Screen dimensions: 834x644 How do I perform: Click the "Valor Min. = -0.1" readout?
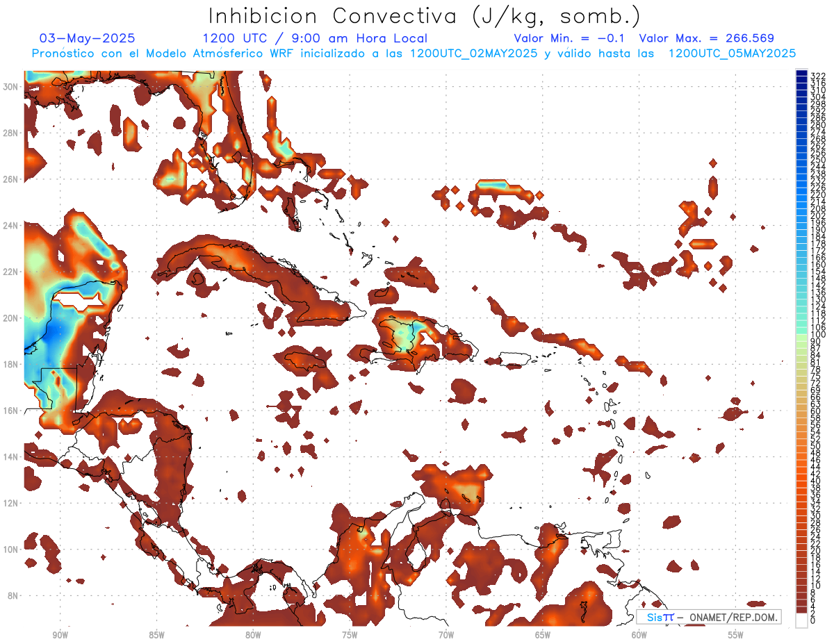click(x=570, y=38)
